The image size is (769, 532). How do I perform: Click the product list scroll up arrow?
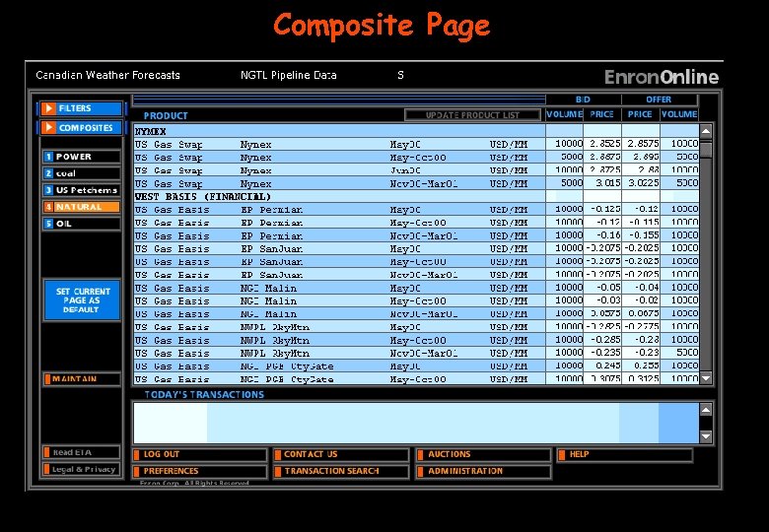706,131
